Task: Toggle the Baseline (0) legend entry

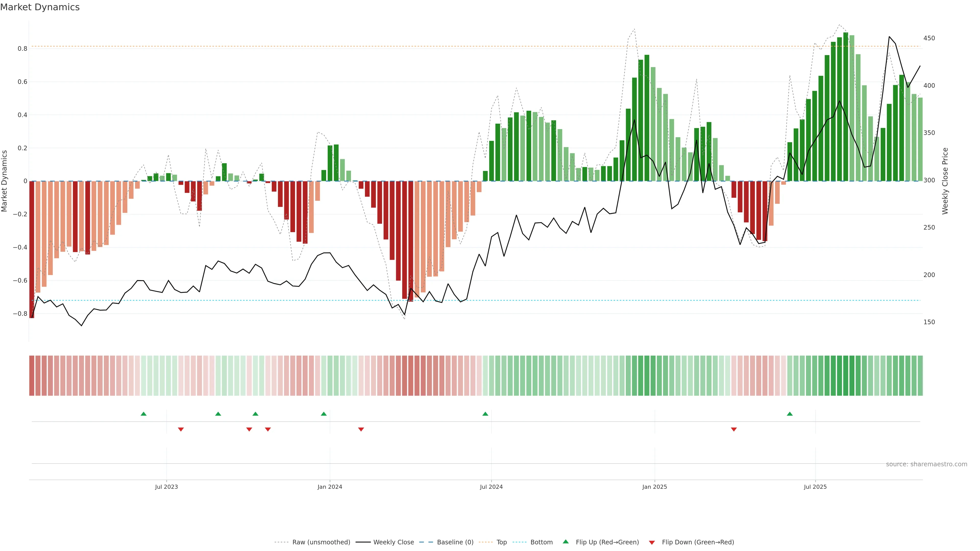Action: click(455, 542)
